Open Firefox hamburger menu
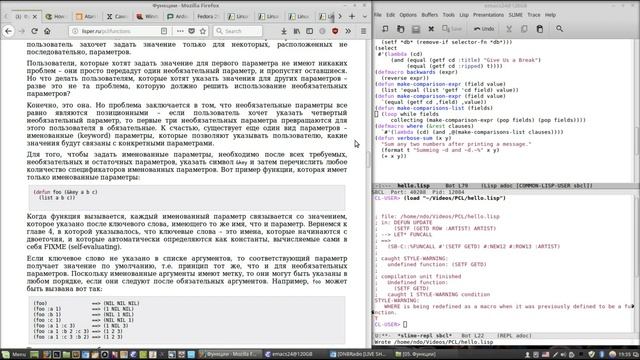This screenshot has width=640, height=360. click(363, 31)
